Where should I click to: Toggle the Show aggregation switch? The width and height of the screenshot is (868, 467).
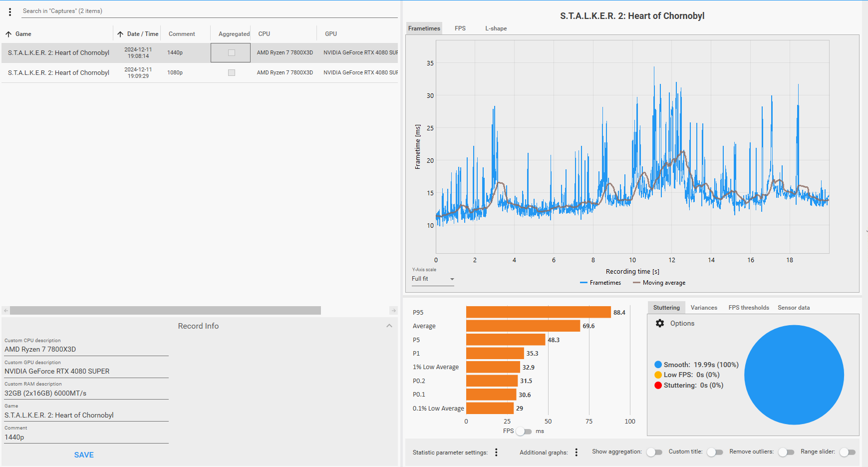pyautogui.click(x=654, y=452)
